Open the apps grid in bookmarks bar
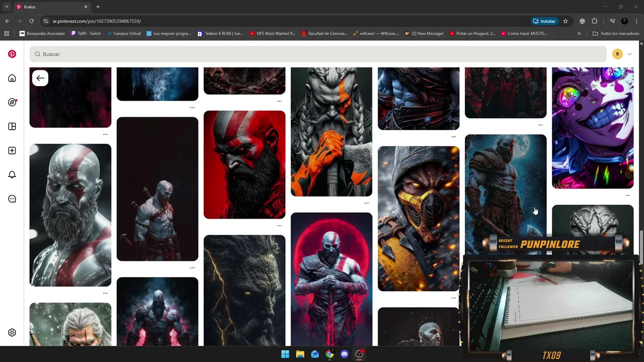 [x=7, y=34]
